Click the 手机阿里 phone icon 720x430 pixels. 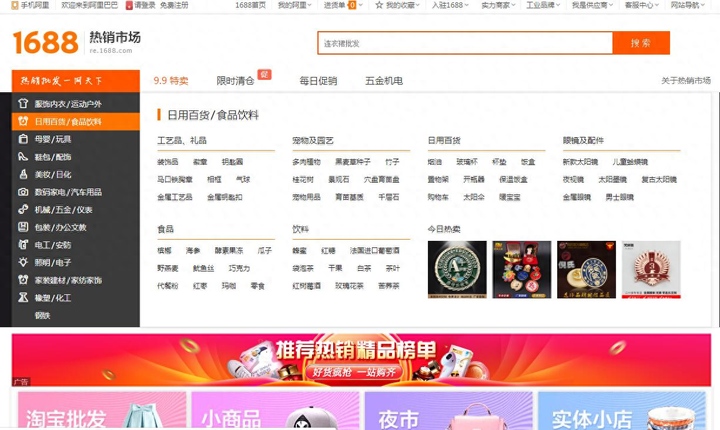coord(15,5)
